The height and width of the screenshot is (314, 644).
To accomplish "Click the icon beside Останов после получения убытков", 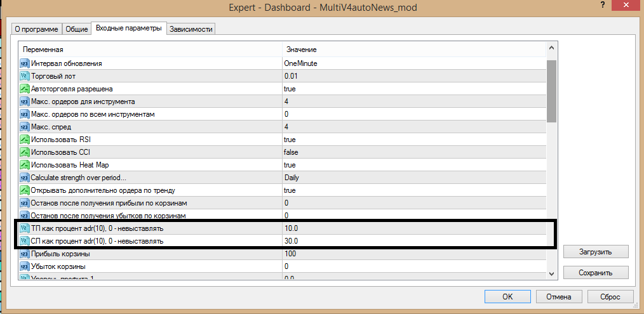I will point(25,216).
